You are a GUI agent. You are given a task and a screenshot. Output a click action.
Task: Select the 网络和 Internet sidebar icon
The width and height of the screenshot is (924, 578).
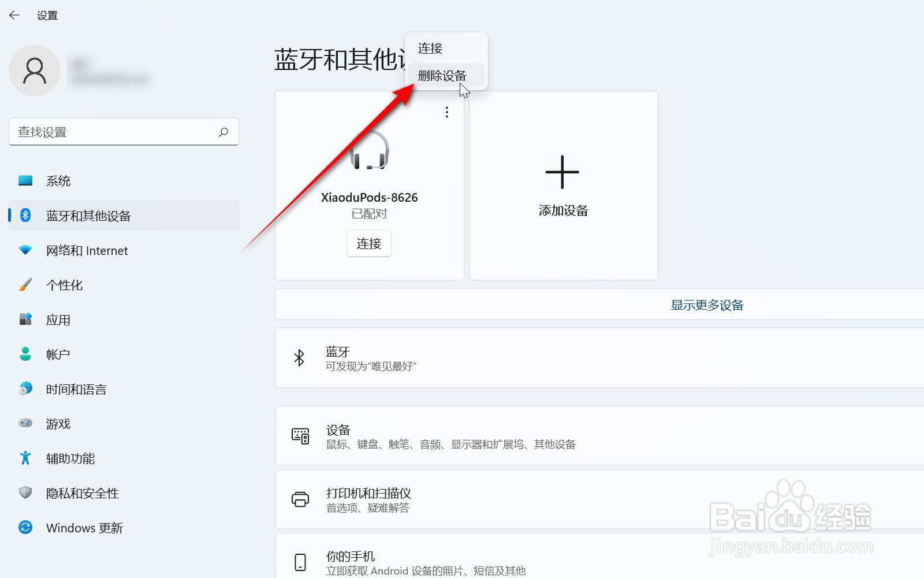[x=25, y=250]
